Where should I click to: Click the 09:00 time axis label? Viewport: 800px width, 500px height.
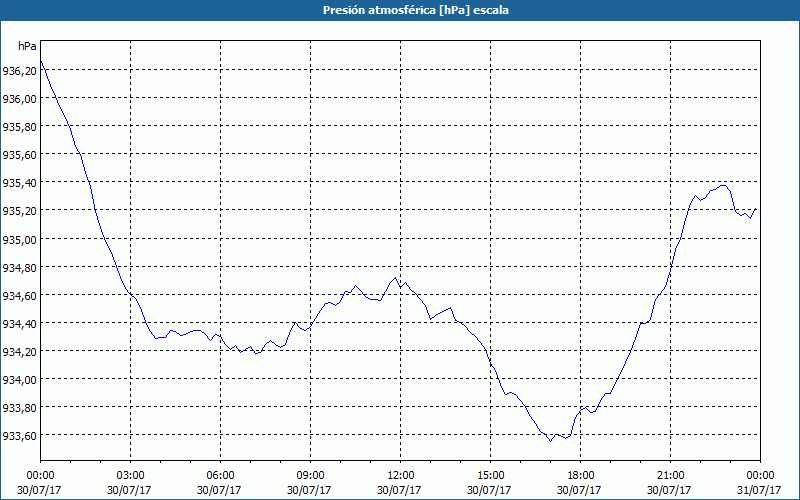[x=310, y=476]
